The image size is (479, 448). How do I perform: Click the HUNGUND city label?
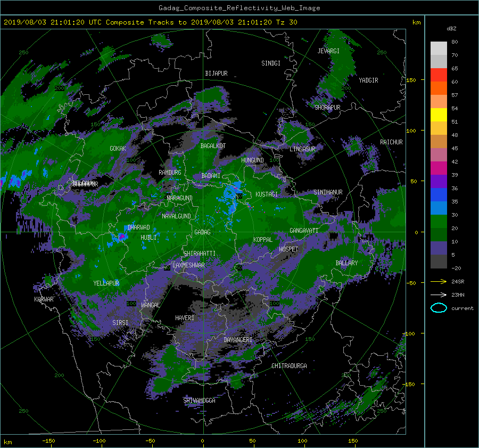(252, 160)
